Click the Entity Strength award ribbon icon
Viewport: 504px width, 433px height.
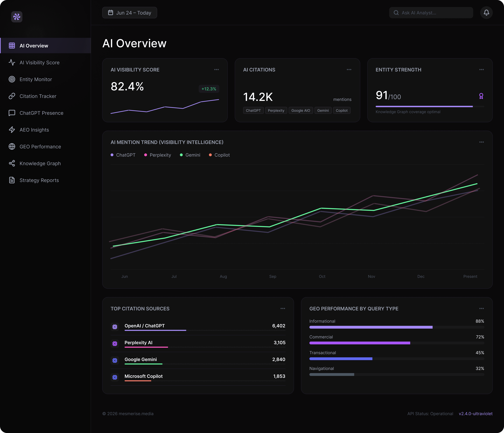(481, 96)
